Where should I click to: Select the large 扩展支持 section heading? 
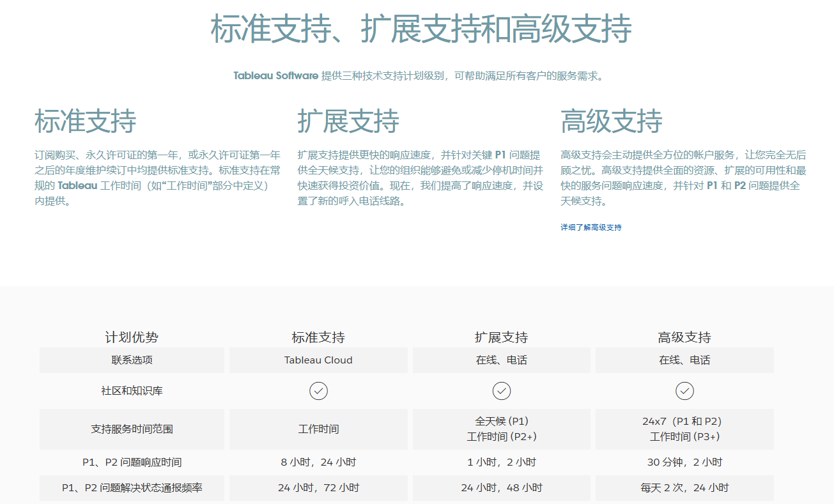348,121
